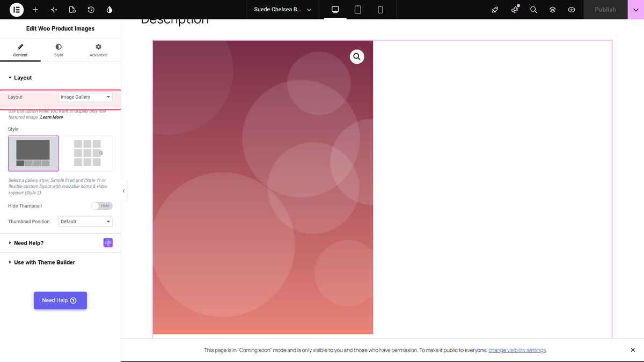Switch to the Content tab
644x362 pixels.
20,50
